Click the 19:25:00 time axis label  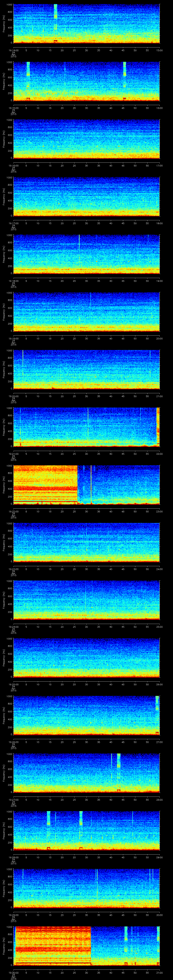(13, 684)
